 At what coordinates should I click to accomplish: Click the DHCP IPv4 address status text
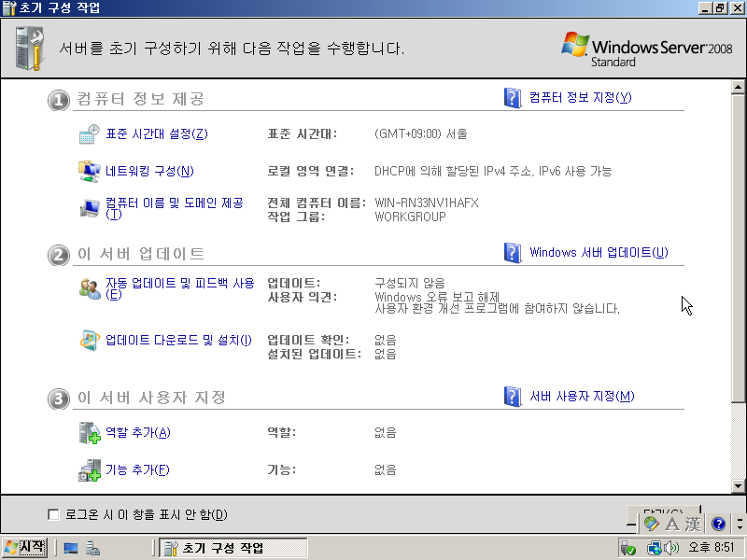[493, 171]
